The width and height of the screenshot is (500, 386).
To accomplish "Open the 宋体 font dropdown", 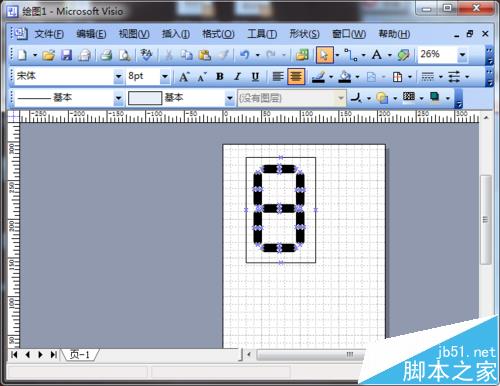I will click(x=118, y=77).
